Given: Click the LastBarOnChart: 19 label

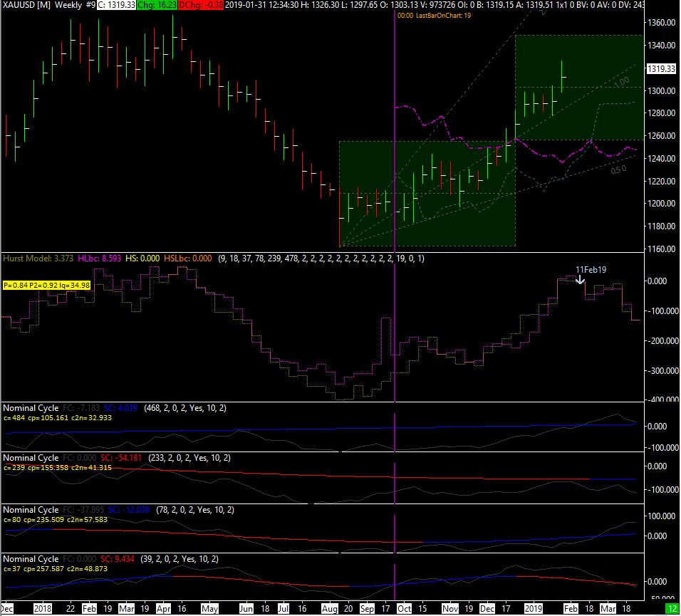Looking at the screenshot, I should pyautogui.click(x=443, y=15).
